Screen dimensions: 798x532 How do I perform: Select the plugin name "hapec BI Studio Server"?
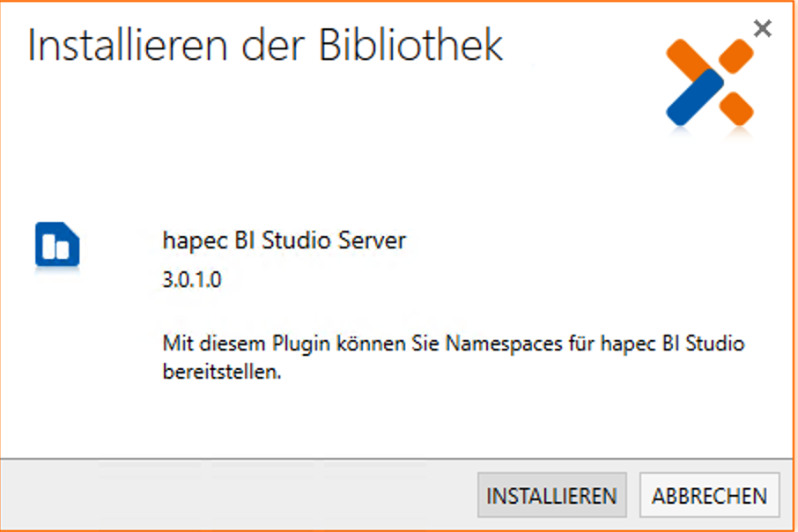(x=284, y=240)
